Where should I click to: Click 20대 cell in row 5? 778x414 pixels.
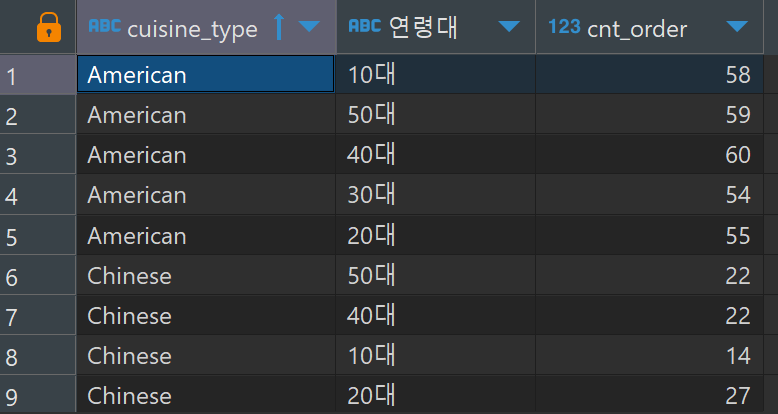click(x=436, y=235)
